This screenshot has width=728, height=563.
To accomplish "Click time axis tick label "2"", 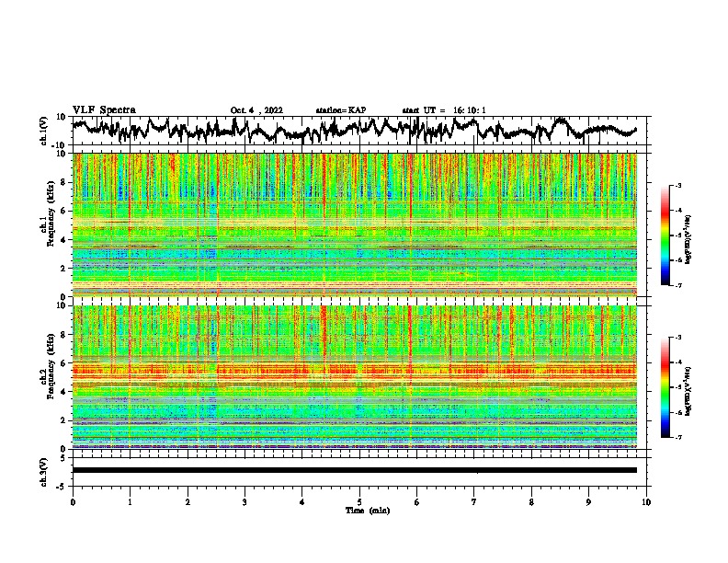I will [x=188, y=502].
